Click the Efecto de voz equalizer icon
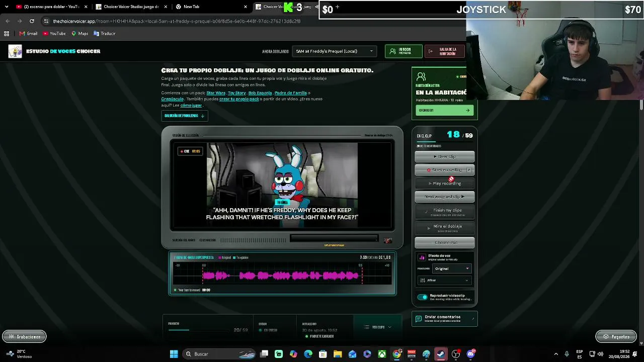The width and height of the screenshot is (644, 362). coord(422,257)
